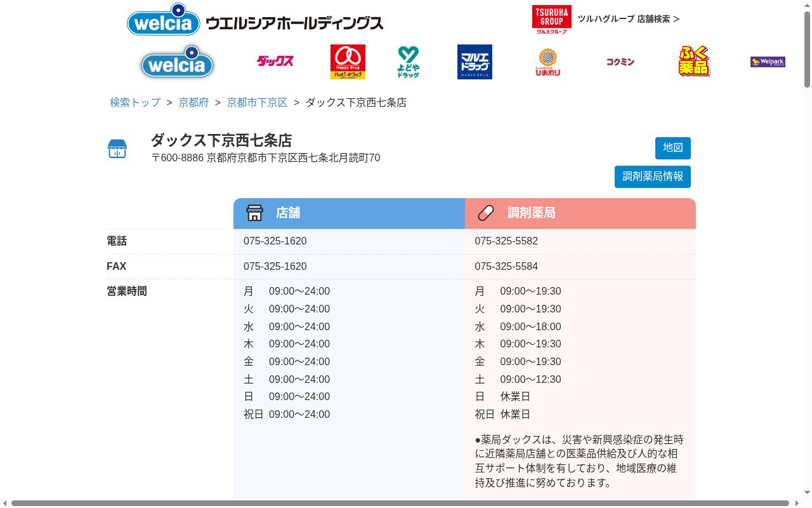Image resolution: width=812 pixels, height=508 pixels.
Task: Click pharmacy FAX number 075-325-5584
Action: (x=506, y=267)
